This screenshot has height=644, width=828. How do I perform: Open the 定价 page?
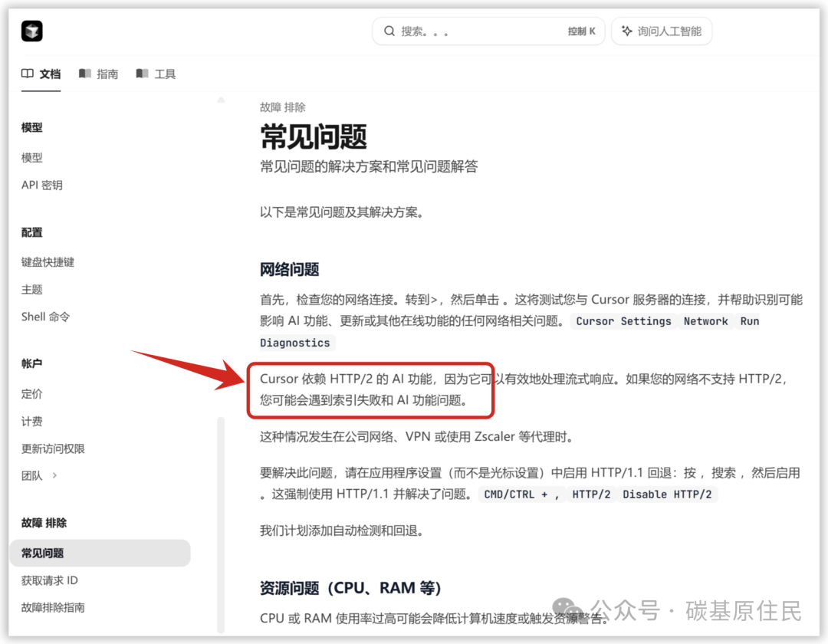click(x=31, y=394)
